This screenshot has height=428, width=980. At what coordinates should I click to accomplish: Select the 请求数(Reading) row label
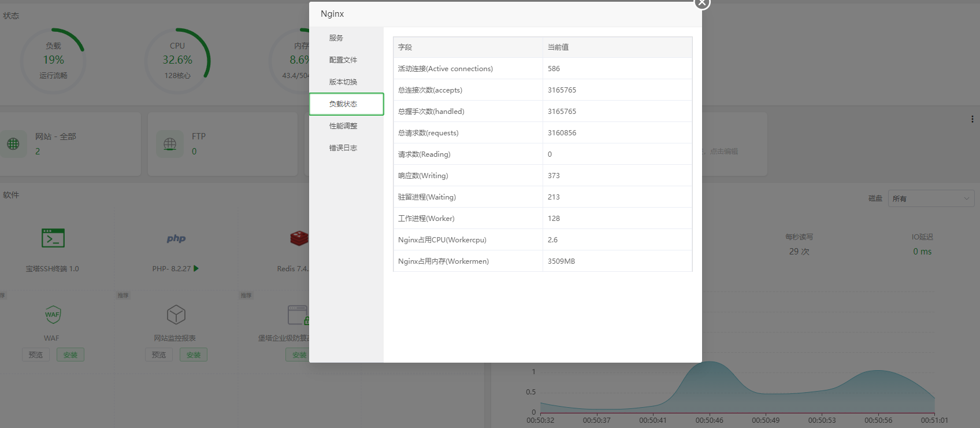click(424, 154)
